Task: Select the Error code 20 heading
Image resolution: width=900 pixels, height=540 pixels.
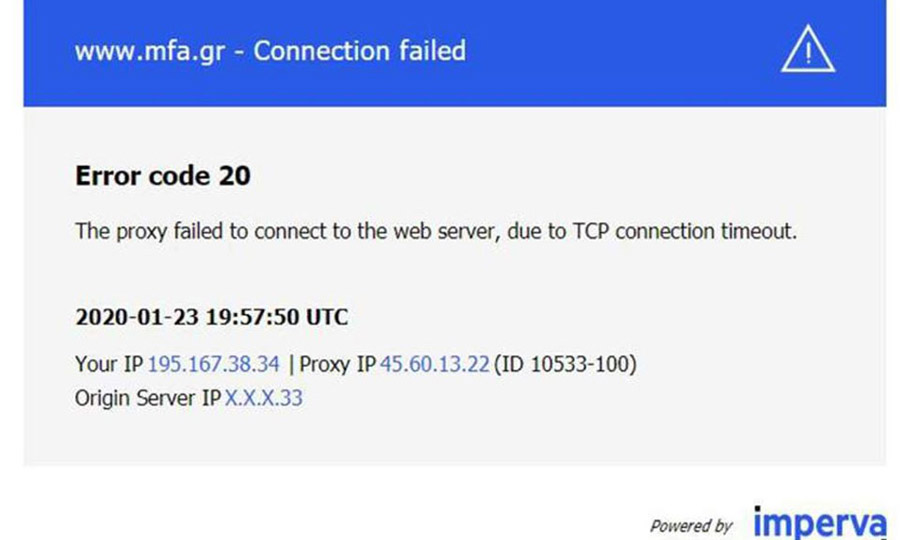Action: [163, 176]
